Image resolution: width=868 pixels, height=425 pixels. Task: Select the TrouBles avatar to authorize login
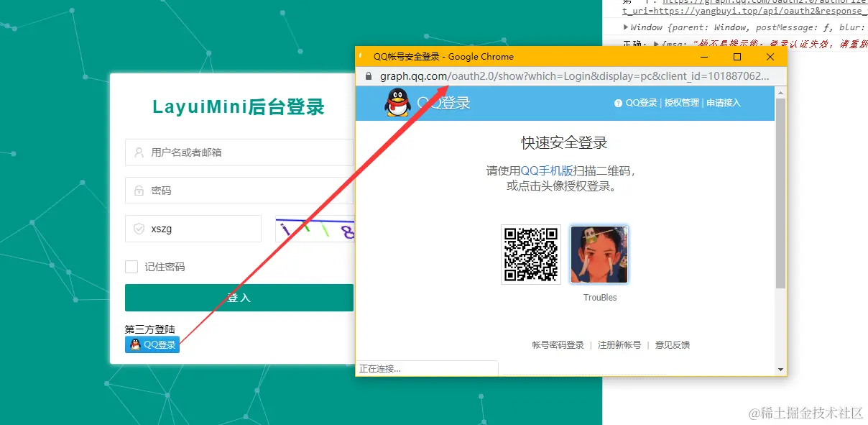(x=599, y=254)
